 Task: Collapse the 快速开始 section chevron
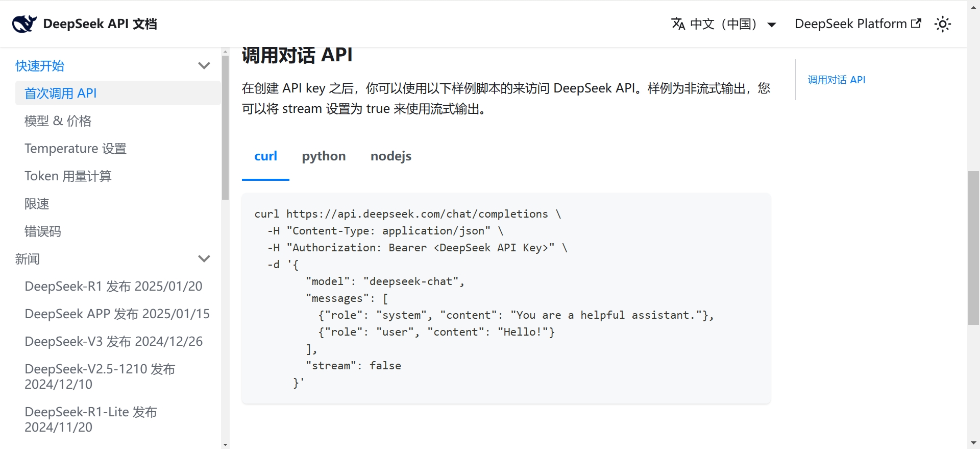point(204,66)
